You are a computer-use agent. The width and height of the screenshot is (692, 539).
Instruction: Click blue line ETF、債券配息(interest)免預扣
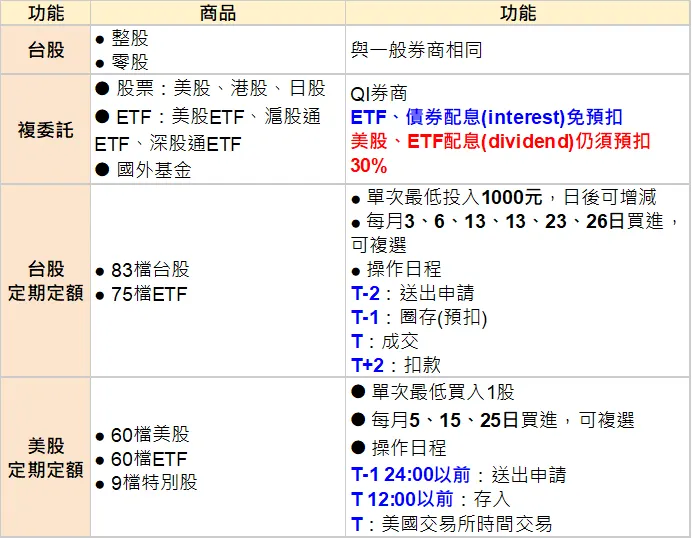click(486, 117)
